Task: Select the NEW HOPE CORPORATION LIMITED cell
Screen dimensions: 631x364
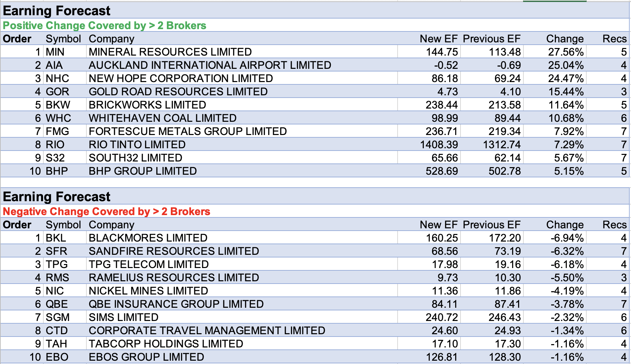Action: pyautogui.click(x=181, y=78)
